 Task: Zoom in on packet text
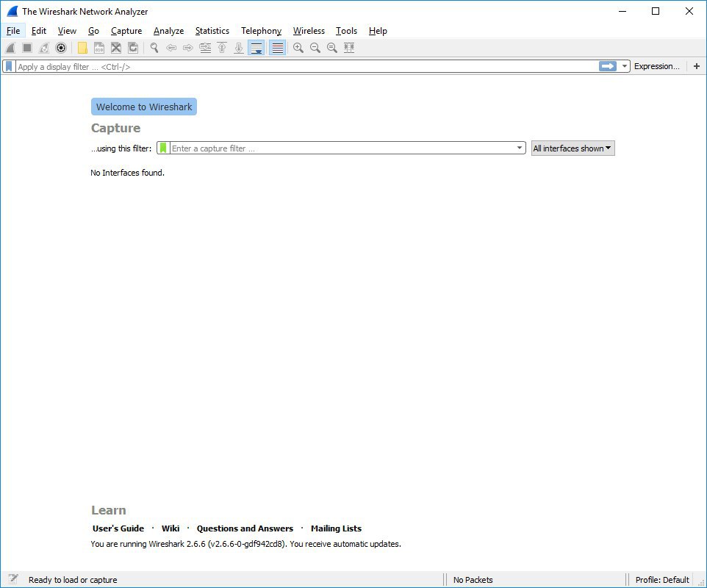tap(298, 48)
